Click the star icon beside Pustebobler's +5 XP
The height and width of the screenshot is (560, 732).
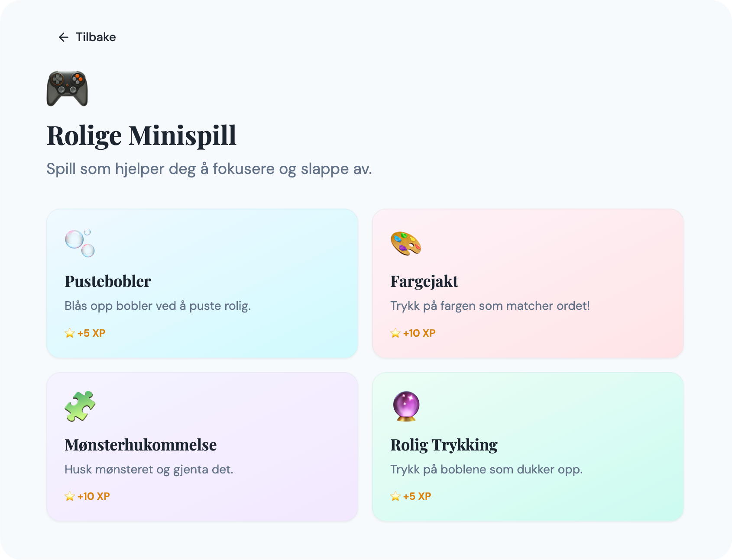70,333
